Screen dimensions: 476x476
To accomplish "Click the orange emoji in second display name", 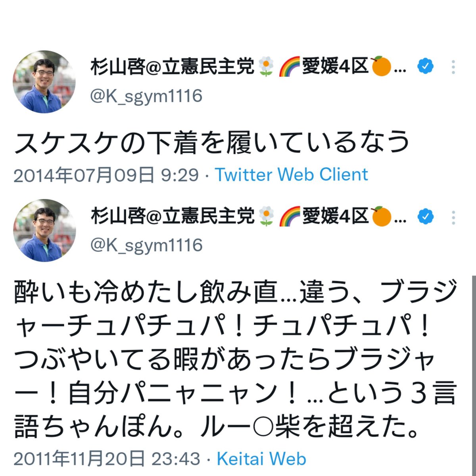I will point(381,217).
